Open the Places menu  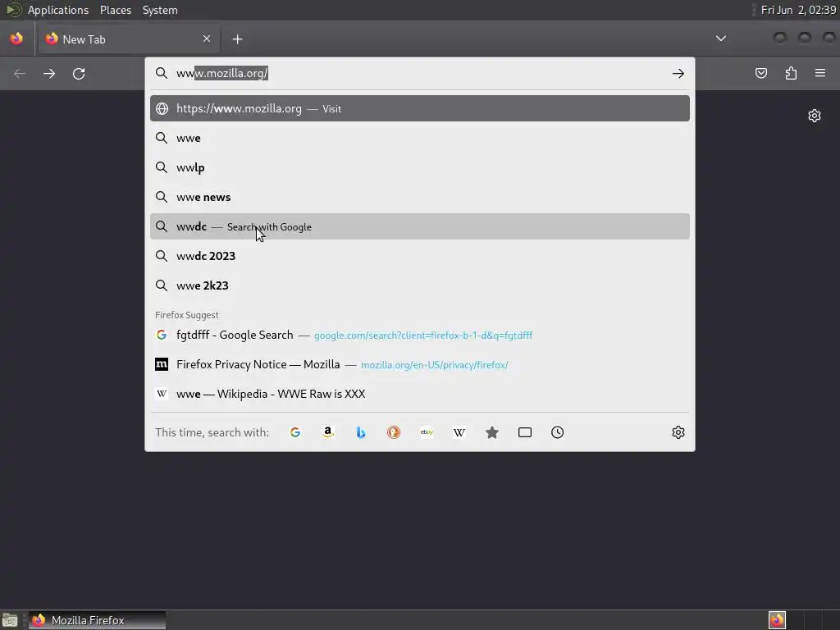pos(116,10)
